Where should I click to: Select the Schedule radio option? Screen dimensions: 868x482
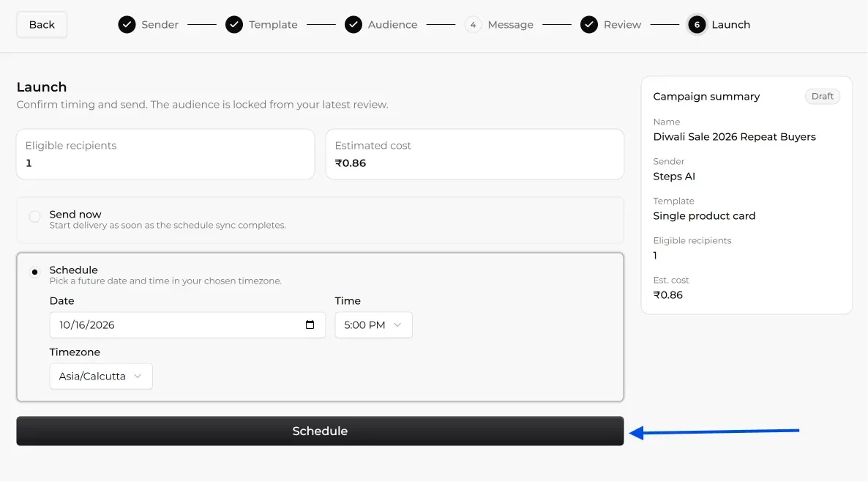point(35,272)
